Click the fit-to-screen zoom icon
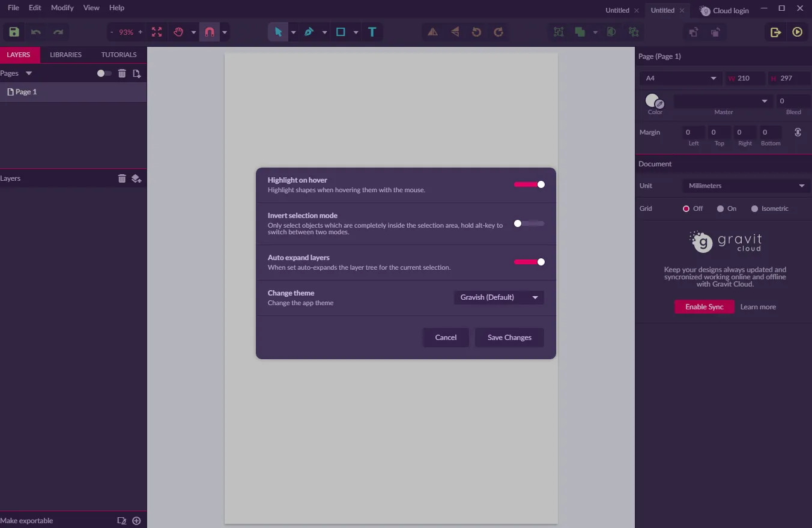The width and height of the screenshot is (812, 528). point(157,32)
